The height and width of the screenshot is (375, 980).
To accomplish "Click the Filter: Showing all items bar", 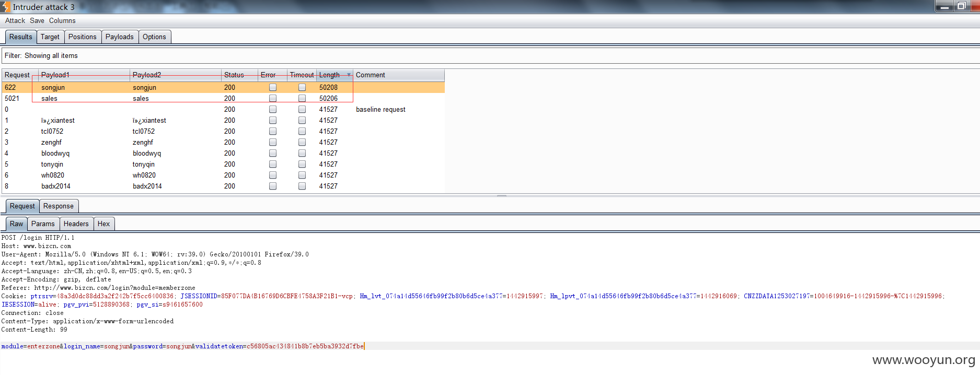I will 490,55.
